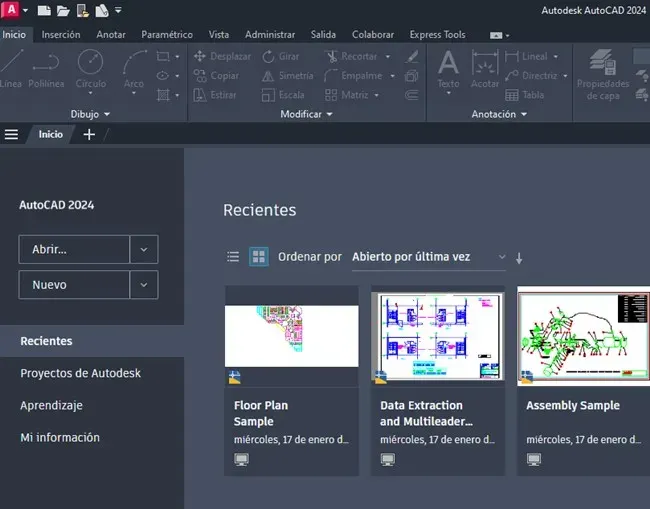
Task: Click the new drawing tab plus button
Action: (x=89, y=134)
